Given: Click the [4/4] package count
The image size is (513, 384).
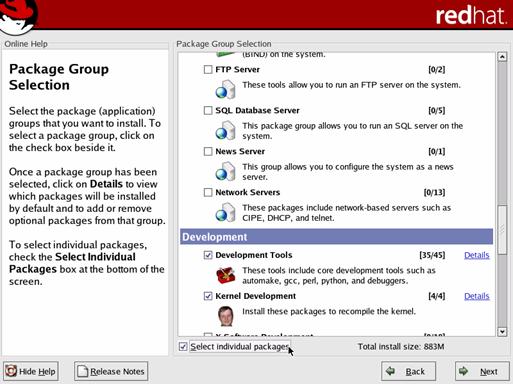Looking at the screenshot, I should click(x=437, y=296).
